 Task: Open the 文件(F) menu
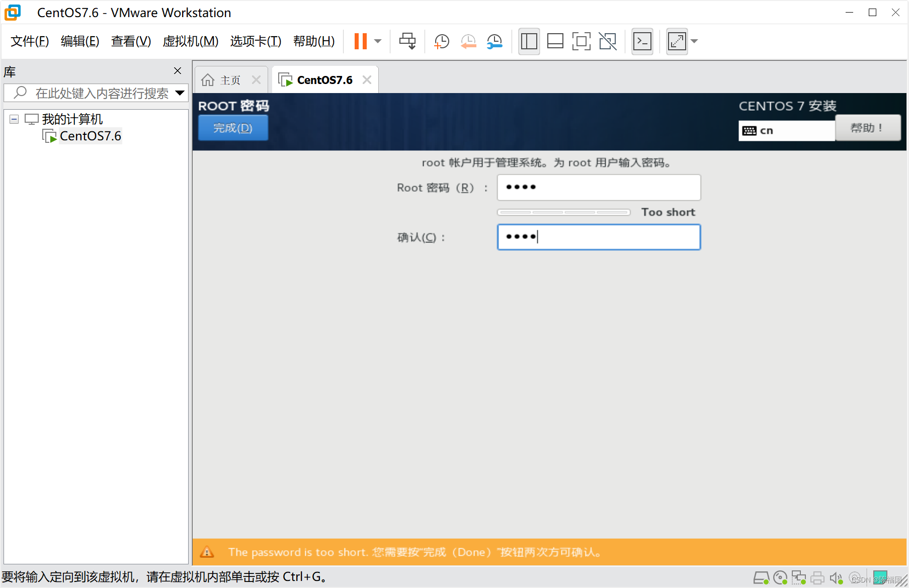tap(30, 41)
